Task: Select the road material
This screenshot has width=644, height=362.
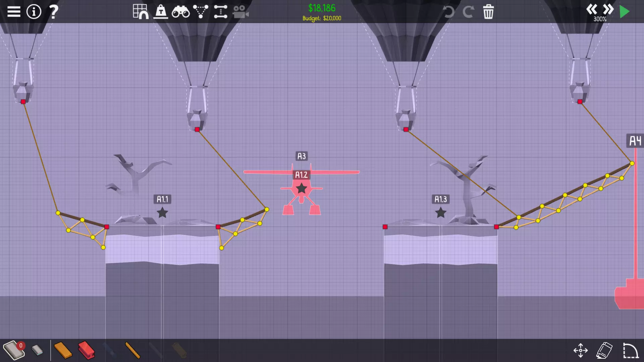Action: coord(13,350)
